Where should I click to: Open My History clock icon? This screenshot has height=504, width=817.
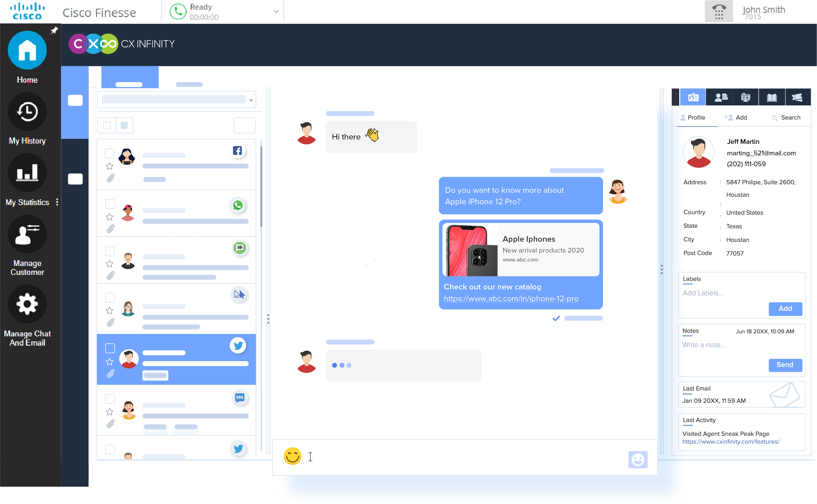[x=27, y=112]
